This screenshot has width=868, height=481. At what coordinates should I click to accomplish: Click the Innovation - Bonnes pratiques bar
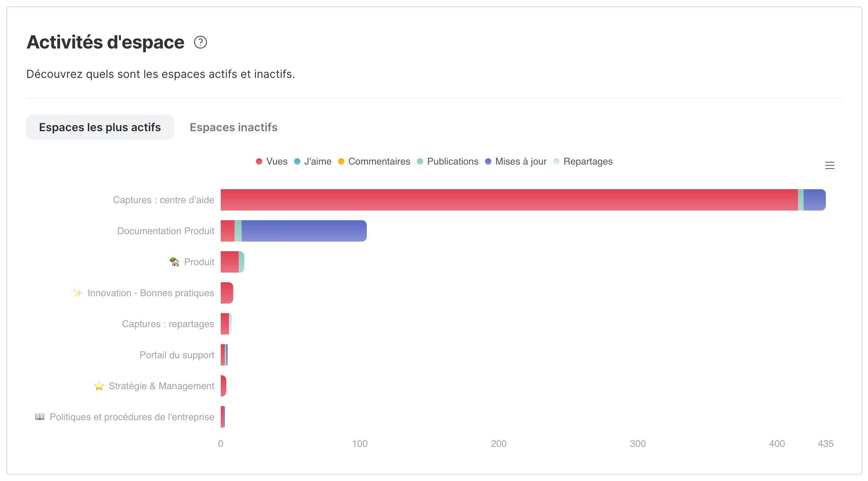click(x=227, y=293)
